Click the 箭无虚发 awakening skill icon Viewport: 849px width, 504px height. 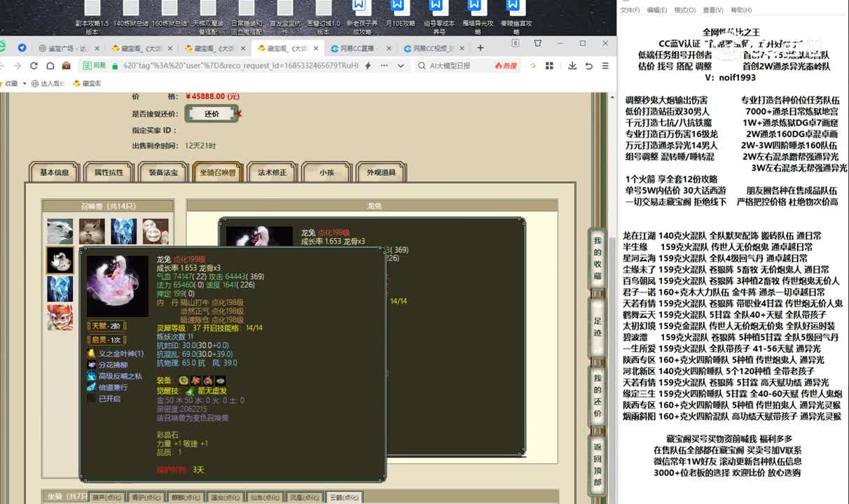click(190, 391)
